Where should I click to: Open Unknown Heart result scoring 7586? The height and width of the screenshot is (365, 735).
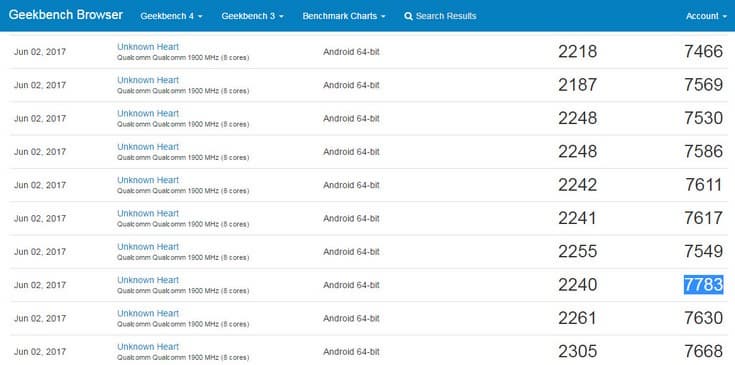pos(148,147)
